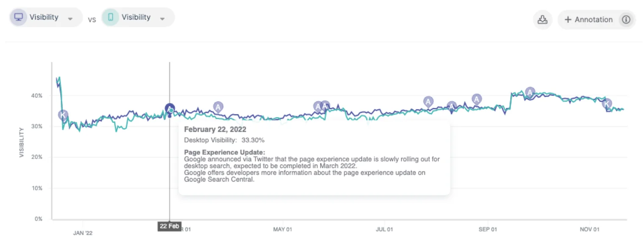This screenshot has width=644, height=251.
Task: Click the Page Experience Update tooltip heading
Action: pos(225,152)
